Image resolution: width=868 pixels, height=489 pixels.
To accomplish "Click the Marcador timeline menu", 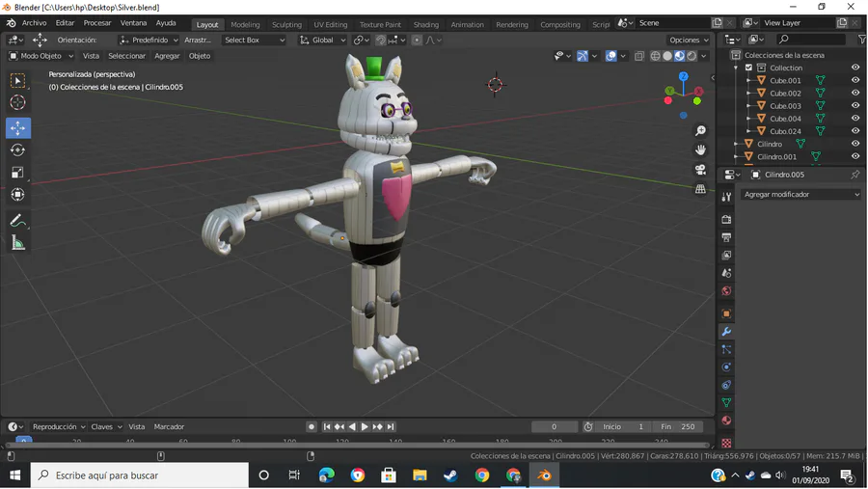I will [169, 427].
